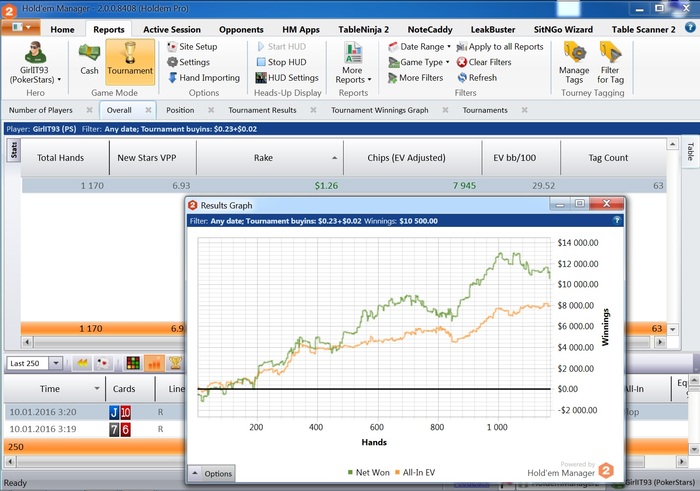Click the colored grid matrix icon
Viewport: 700px width, 491px height.
tap(133, 363)
